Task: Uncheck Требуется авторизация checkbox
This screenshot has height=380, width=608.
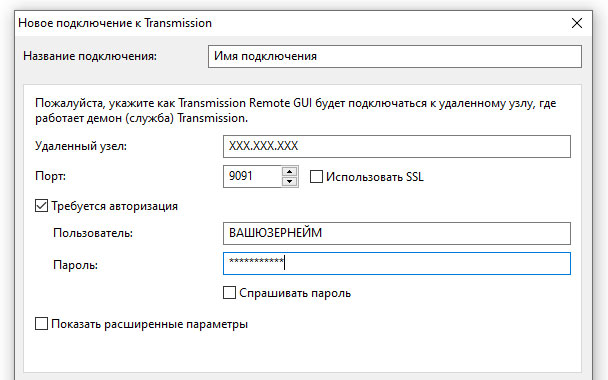Action: pos(41,206)
